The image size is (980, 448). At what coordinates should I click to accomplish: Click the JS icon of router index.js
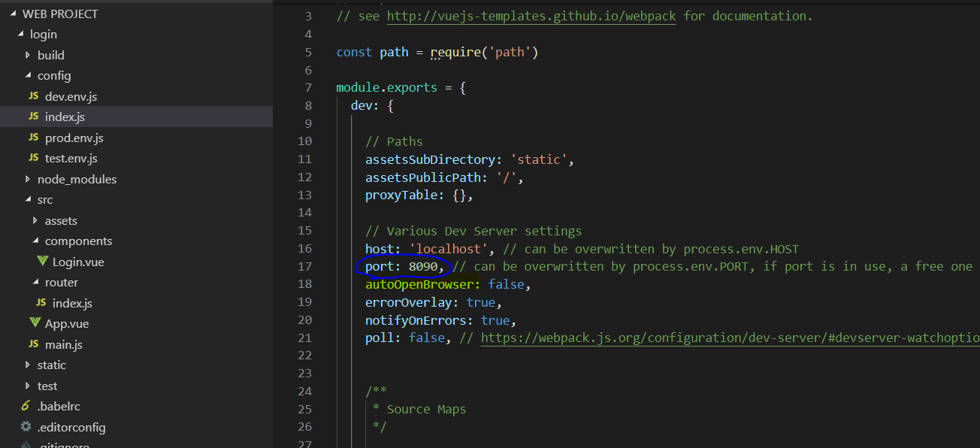coord(41,303)
